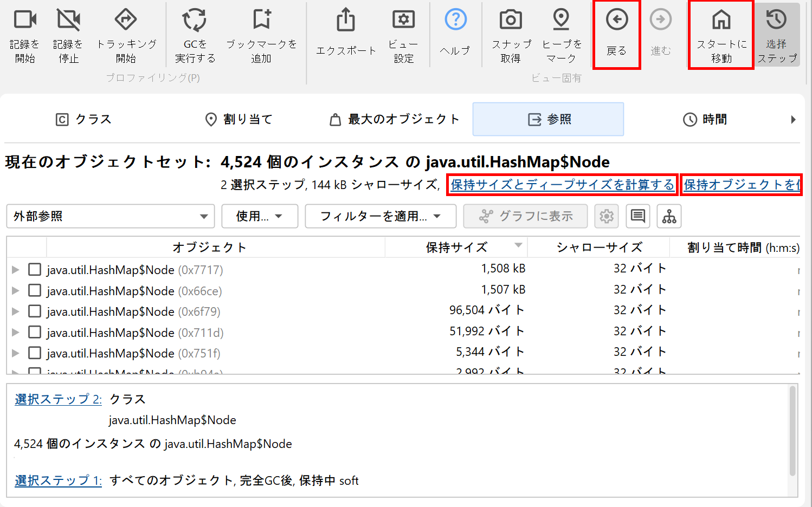Open the 外部参照 dropdown
Viewport: 812px width, 507px height.
111,217
